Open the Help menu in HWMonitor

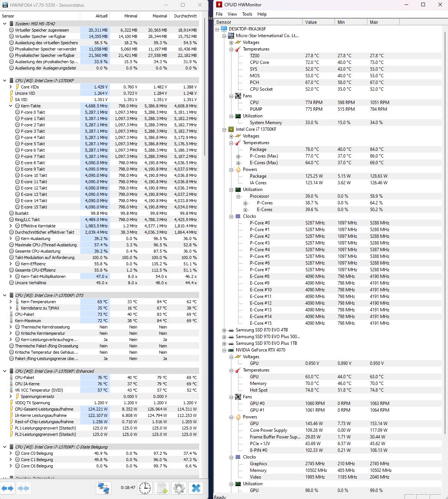coord(262,14)
